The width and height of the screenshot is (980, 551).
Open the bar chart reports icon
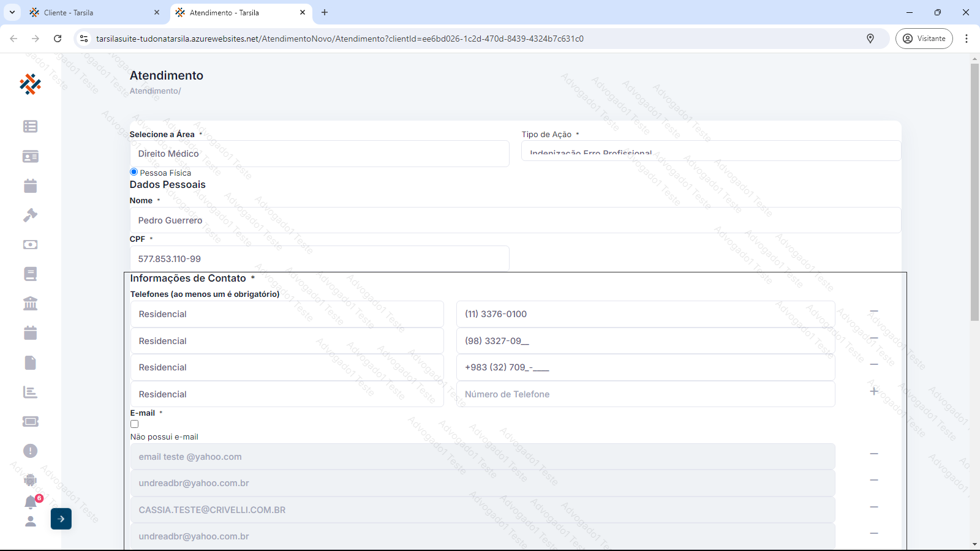click(30, 392)
